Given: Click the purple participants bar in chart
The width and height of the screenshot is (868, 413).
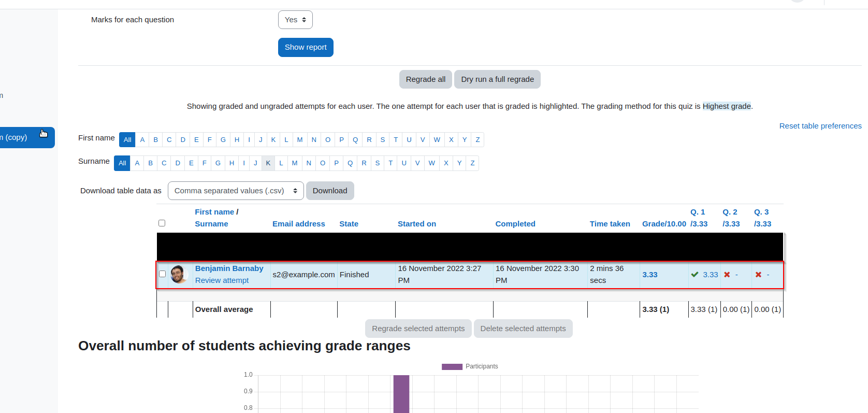Looking at the screenshot, I should tap(401, 394).
